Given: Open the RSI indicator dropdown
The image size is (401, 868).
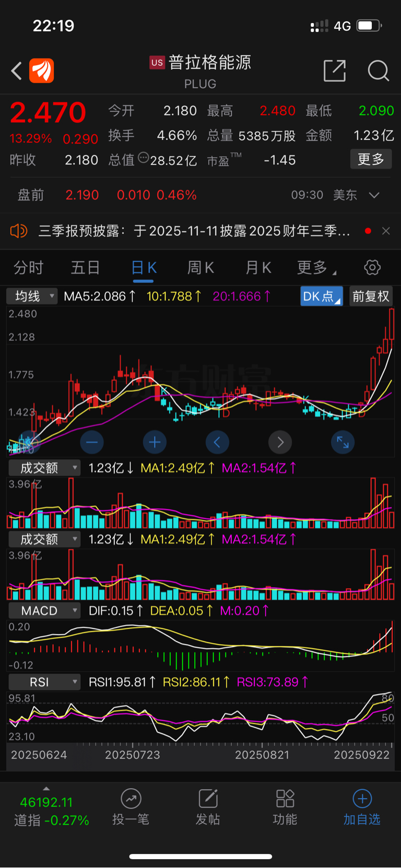Looking at the screenshot, I should click(44, 682).
